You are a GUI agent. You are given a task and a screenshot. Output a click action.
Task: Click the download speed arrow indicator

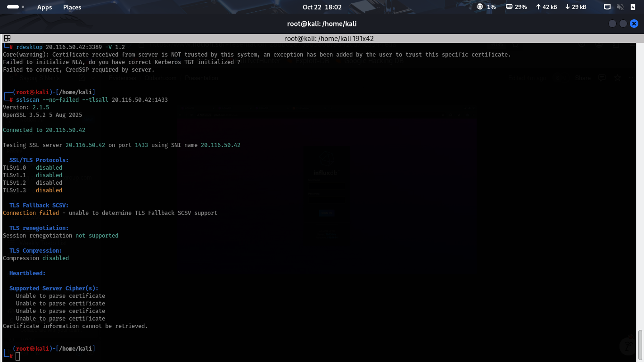click(567, 7)
